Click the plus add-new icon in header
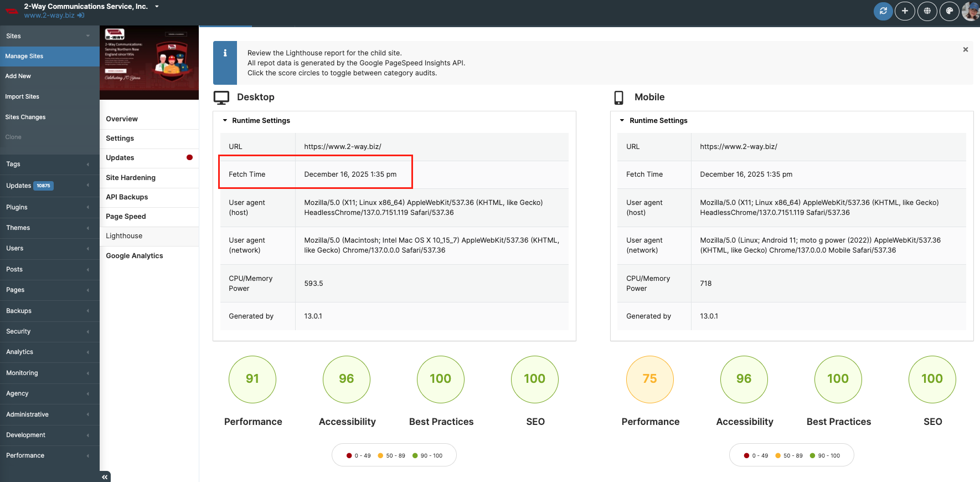Image resolution: width=980 pixels, height=482 pixels. click(x=905, y=11)
